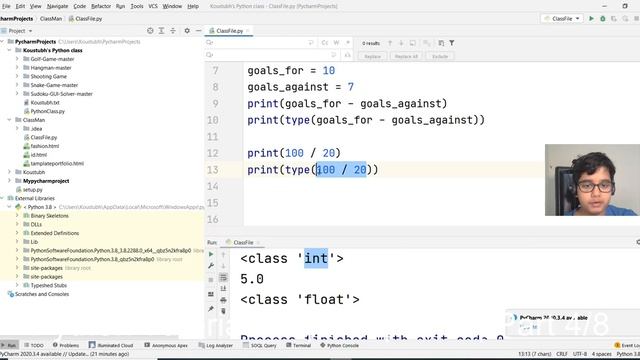Viewport: 640px width, 360px height.
Task: Select fashion.html in Project tree
Action: coord(44,146)
